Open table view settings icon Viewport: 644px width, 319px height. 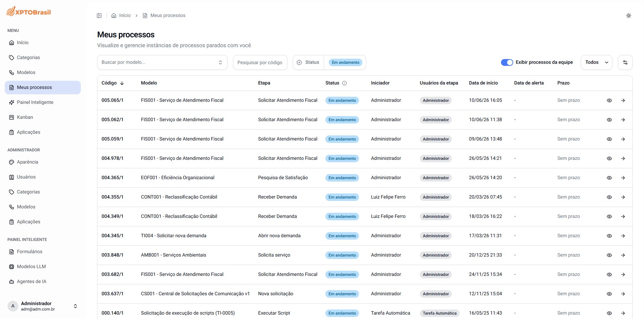[x=625, y=62]
